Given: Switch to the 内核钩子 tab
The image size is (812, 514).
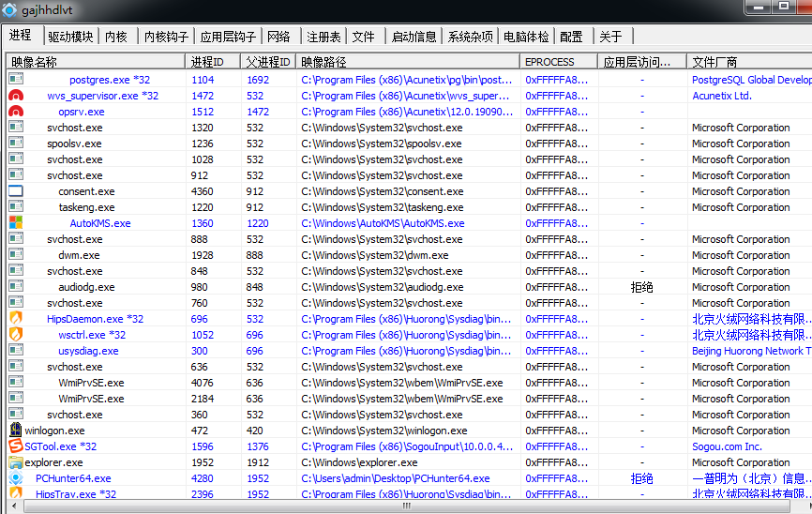Looking at the screenshot, I should point(166,37).
